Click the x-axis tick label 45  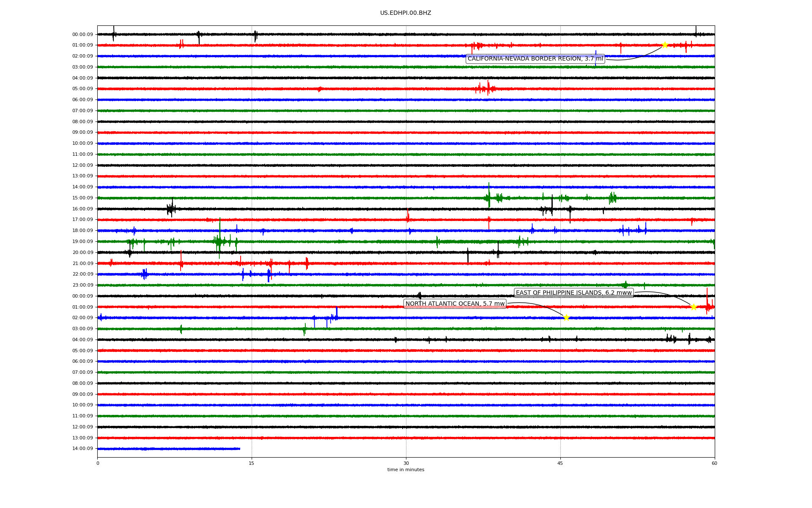pos(560,463)
